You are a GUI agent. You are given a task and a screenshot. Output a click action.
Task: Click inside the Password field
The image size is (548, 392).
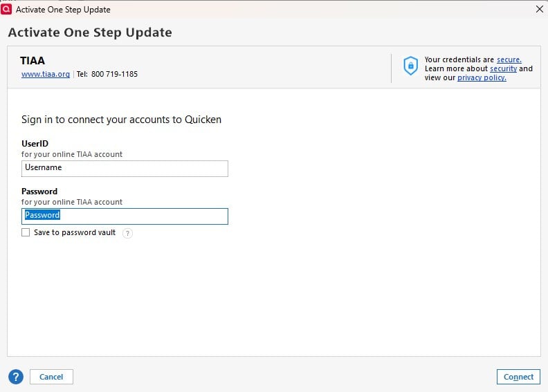pos(125,216)
